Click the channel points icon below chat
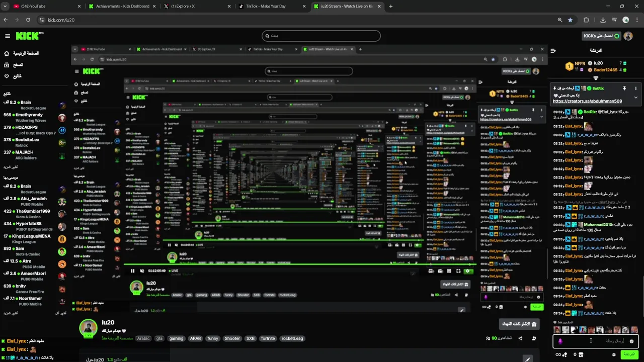The width and height of the screenshot is (644, 362). click(x=566, y=354)
